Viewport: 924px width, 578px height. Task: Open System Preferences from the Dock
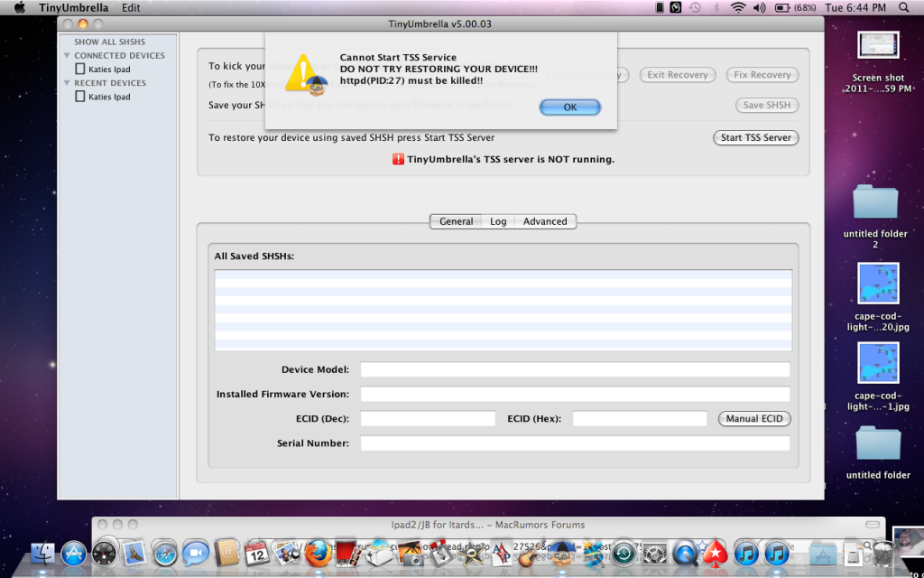654,555
